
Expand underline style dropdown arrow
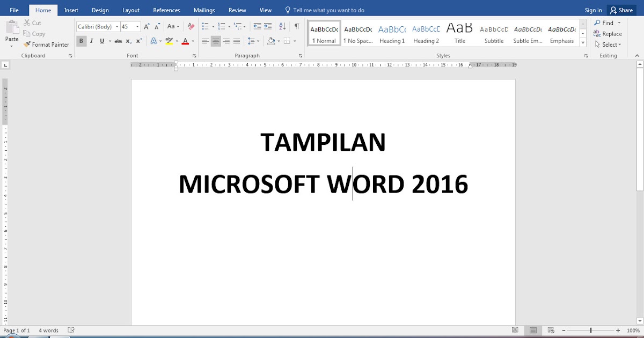[110, 41]
